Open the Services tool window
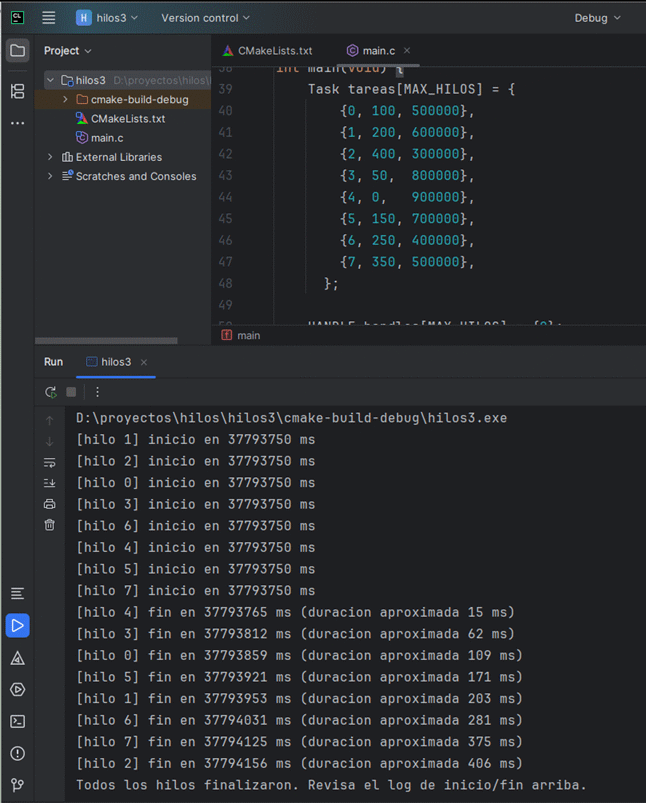This screenshot has height=803, width=646. pyautogui.click(x=17, y=690)
